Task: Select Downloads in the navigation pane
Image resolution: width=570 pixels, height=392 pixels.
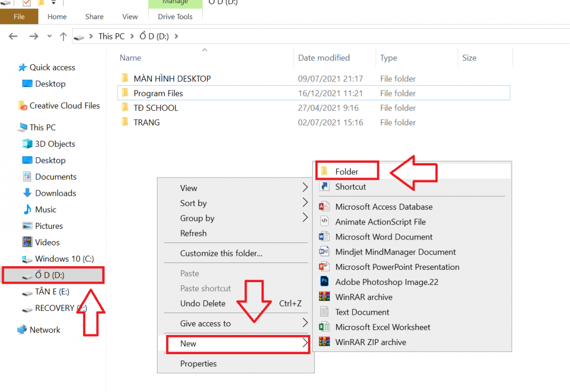Action: coord(56,193)
